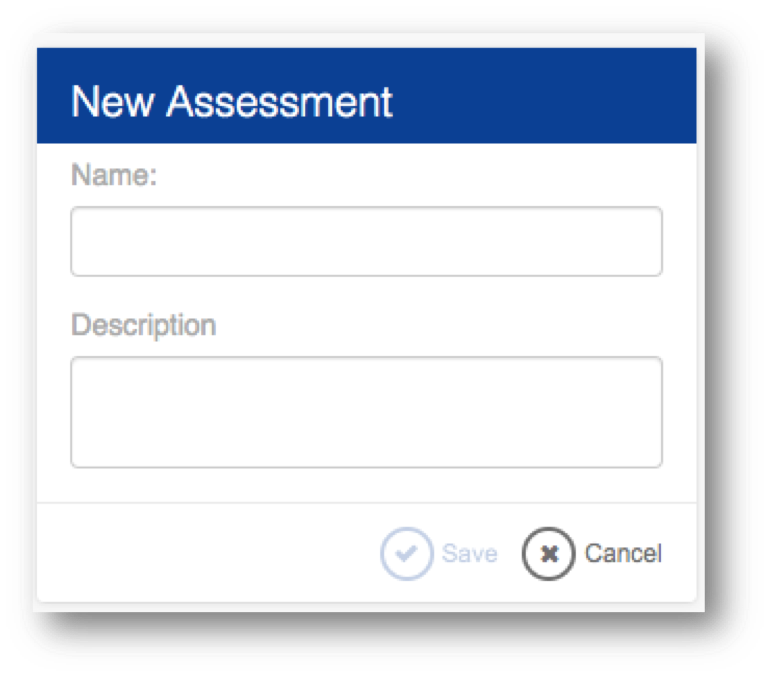Click the Cancel X circle icon
This screenshot has width=768, height=677.
point(548,554)
